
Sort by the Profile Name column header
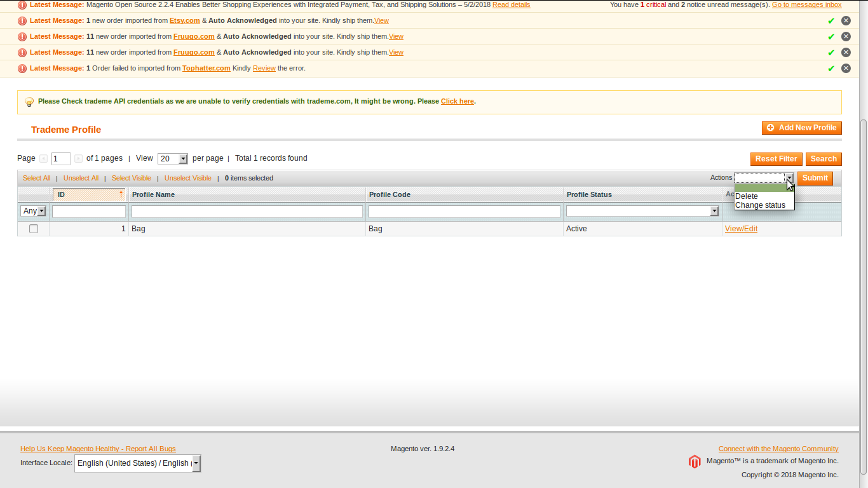click(153, 194)
